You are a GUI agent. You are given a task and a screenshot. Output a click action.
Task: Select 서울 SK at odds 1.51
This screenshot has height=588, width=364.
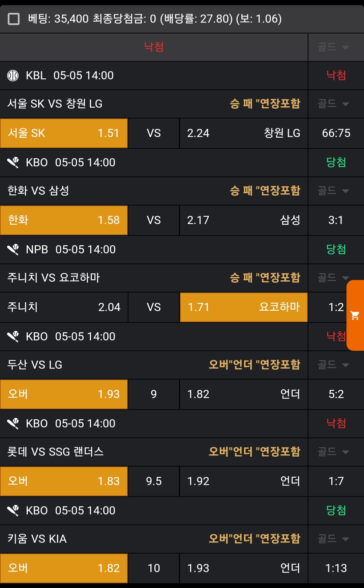[x=64, y=133]
